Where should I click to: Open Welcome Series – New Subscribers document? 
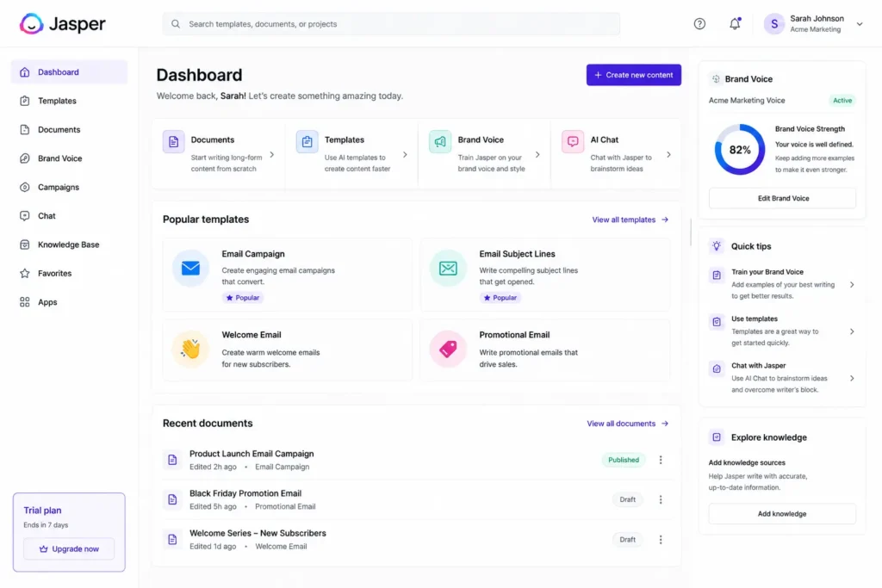coord(258,534)
